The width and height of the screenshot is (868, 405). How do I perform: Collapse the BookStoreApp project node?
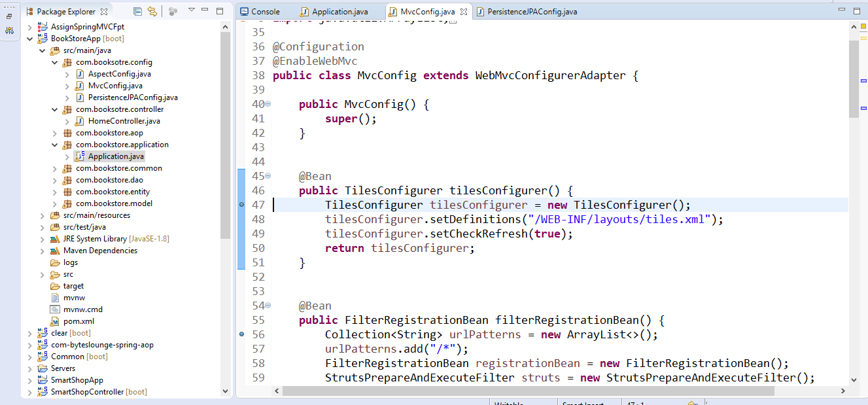click(30, 39)
